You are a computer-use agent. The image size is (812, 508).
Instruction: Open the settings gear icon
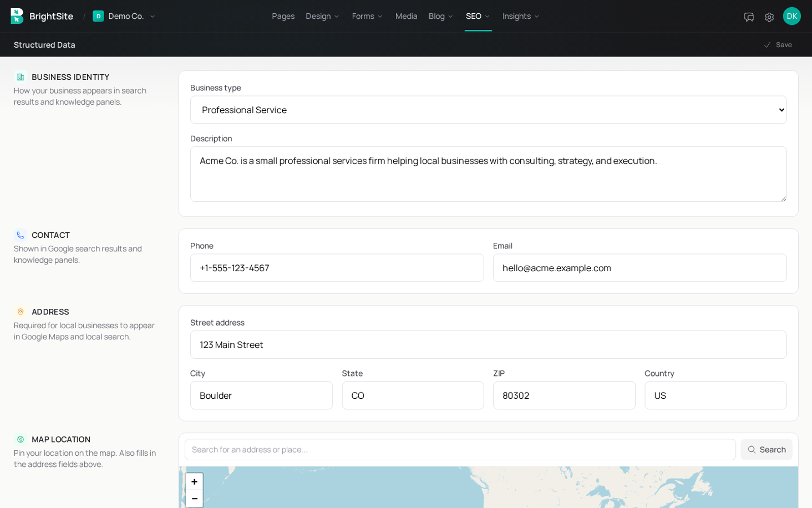click(769, 17)
